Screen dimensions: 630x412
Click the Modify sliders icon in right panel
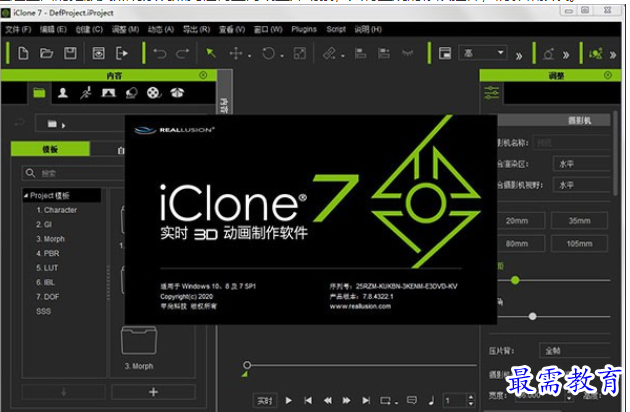pos(492,93)
